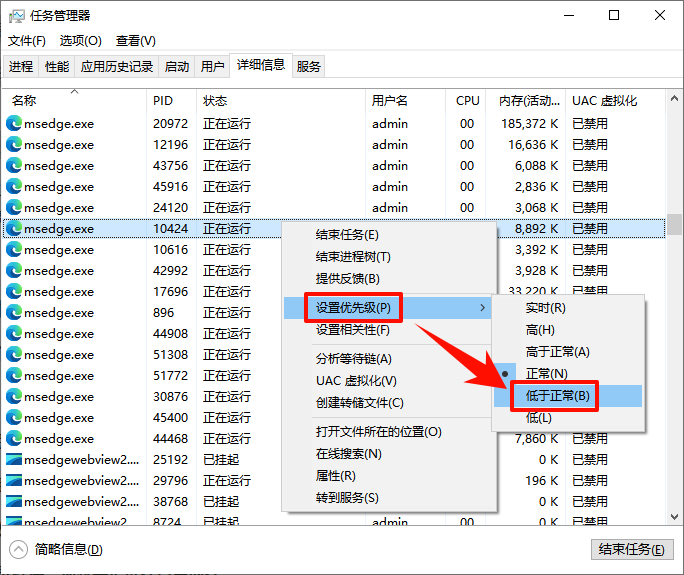Switch to the 服务 tab
The width and height of the screenshot is (684, 575).
308,67
